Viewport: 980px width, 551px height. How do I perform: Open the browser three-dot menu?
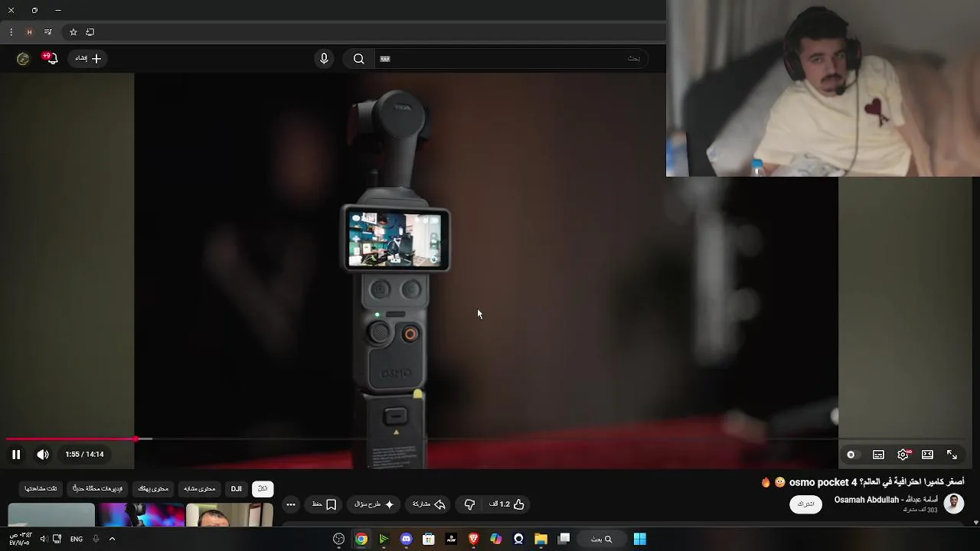point(11,32)
